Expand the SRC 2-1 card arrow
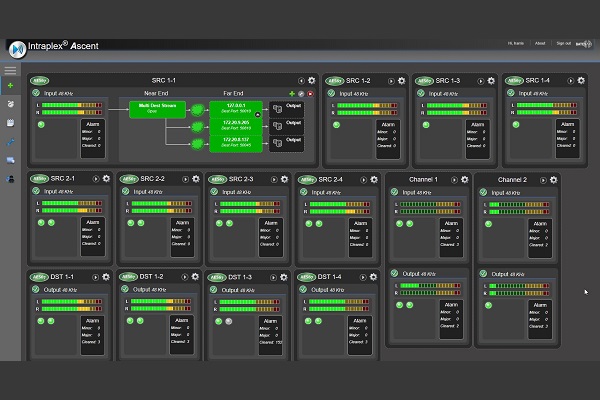600x400 pixels. (x=96, y=179)
